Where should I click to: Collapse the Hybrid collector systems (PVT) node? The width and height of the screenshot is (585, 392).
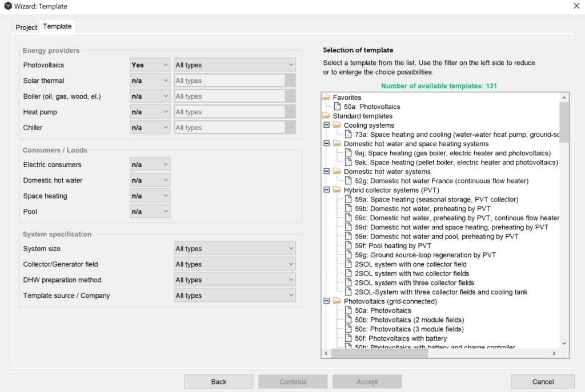pos(326,190)
